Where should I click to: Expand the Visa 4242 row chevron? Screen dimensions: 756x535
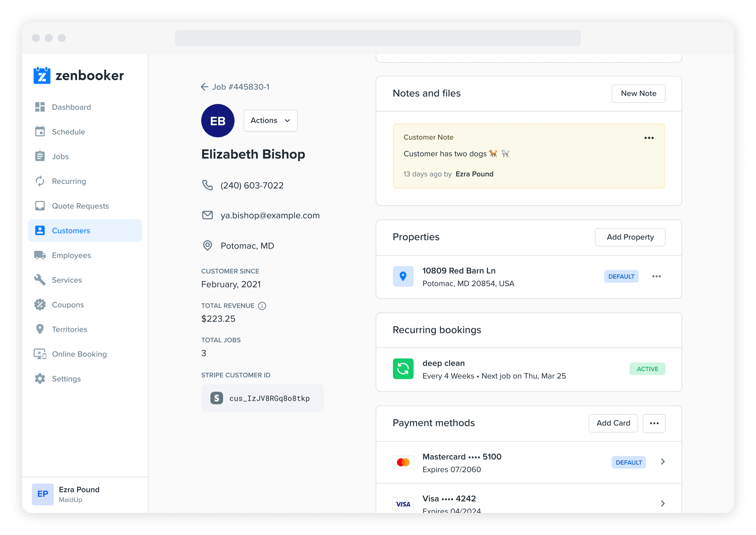(x=663, y=504)
